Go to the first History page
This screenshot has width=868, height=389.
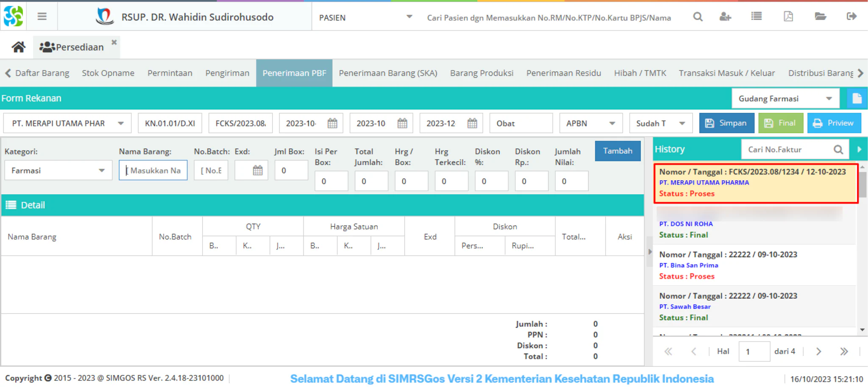668,351
